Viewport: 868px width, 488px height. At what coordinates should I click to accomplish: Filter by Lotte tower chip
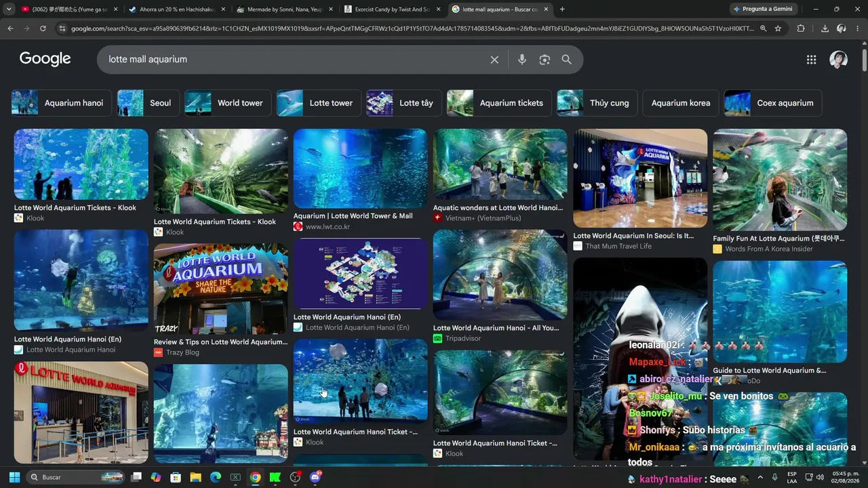[x=318, y=103]
